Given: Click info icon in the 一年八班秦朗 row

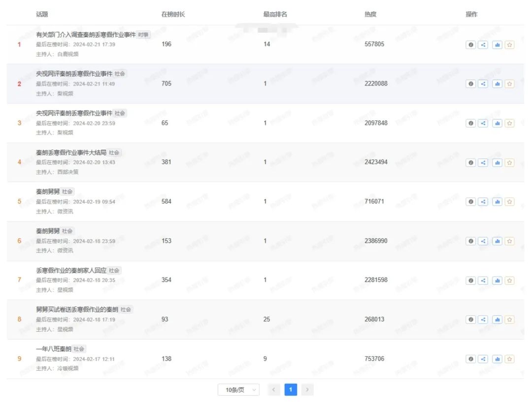Looking at the screenshot, I should (471, 359).
